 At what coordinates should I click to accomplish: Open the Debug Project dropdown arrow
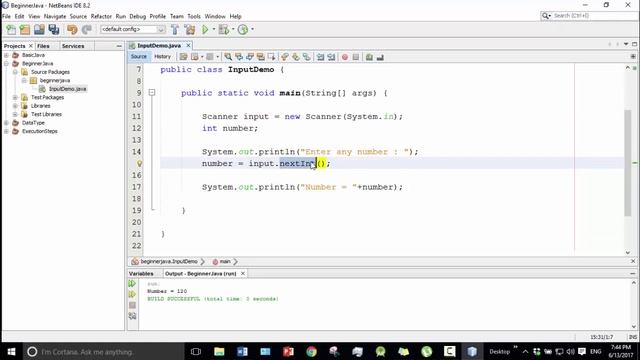[233, 29]
